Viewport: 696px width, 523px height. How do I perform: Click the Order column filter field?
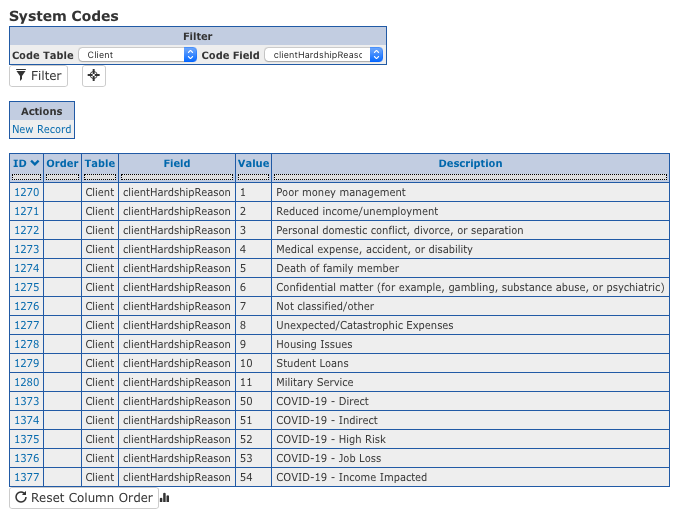pyautogui.click(x=62, y=177)
